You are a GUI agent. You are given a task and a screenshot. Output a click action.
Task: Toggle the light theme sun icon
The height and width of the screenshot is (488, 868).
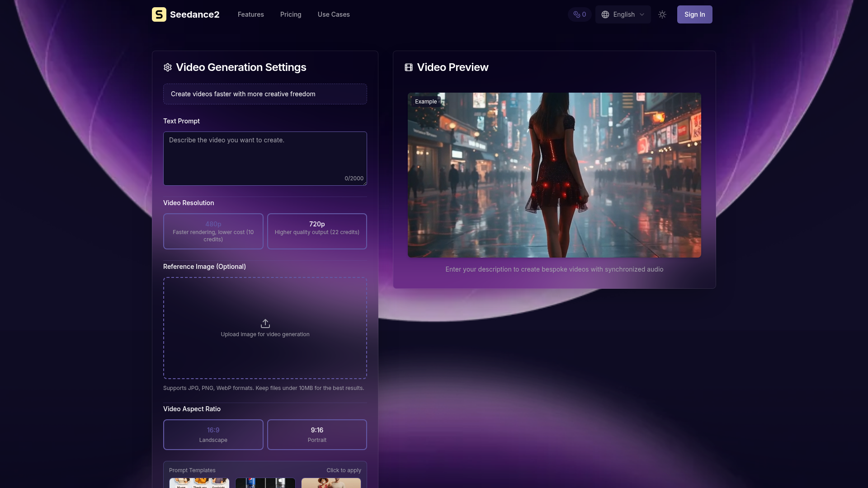tap(662, 14)
